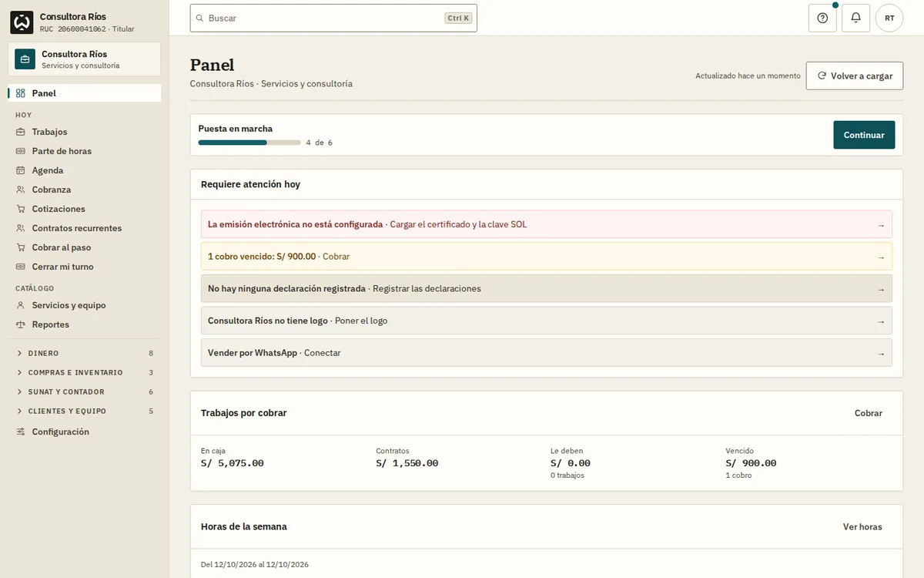Click Registrar las declaraciones link

pos(427,289)
